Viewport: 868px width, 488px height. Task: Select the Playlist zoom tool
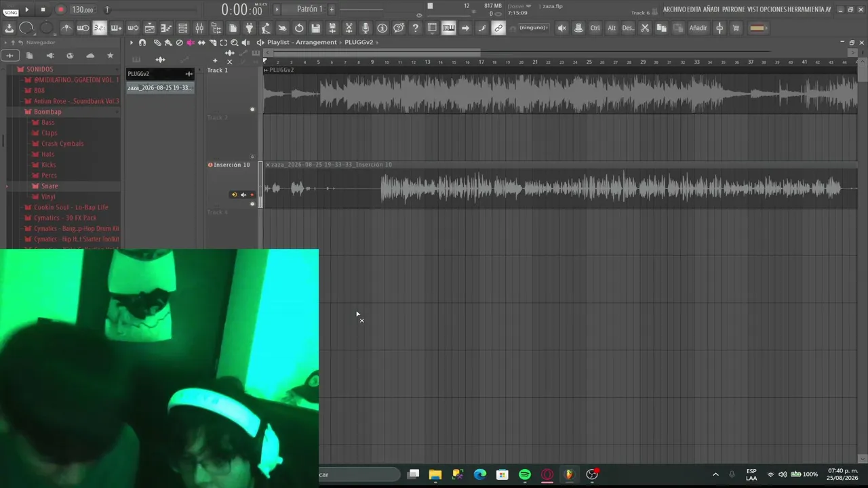tap(234, 43)
